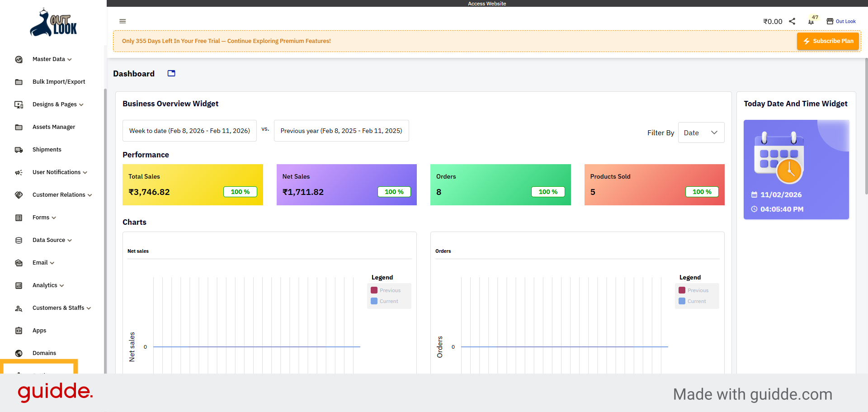868x412 pixels.
Task: Click the Out Look store icon
Action: pyautogui.click(x=830, y=21)
